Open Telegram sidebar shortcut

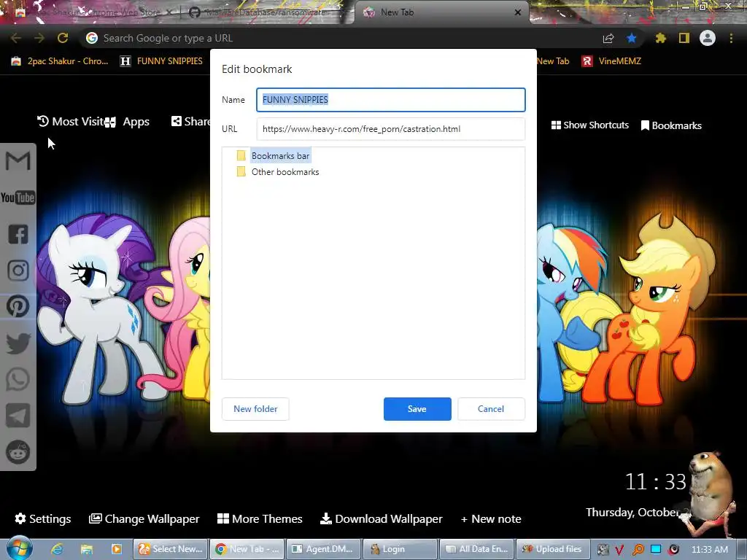pos(18,416)
